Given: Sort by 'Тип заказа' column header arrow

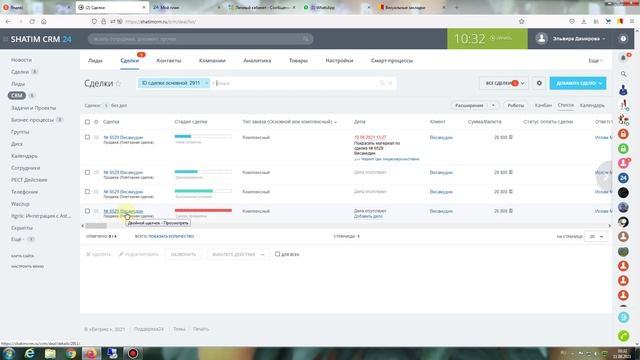Looking at the screenshot, I should [335, 122].
